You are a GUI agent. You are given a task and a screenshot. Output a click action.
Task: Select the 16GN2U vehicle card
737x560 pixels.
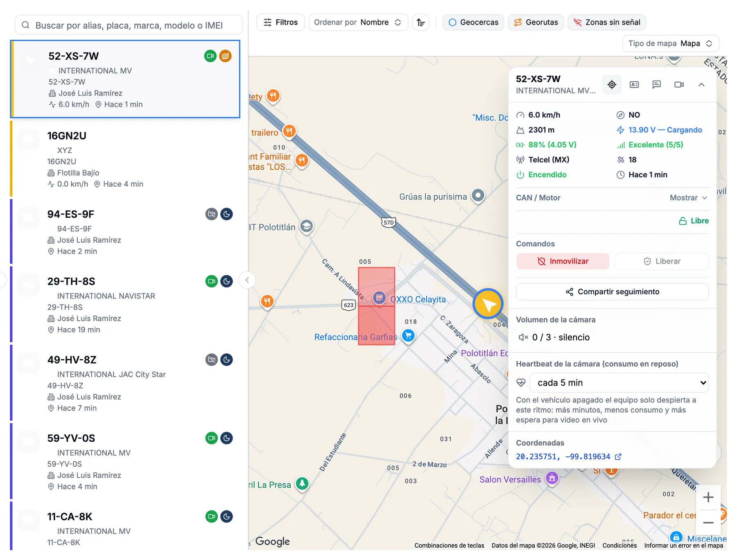click(x=125, y=159)
